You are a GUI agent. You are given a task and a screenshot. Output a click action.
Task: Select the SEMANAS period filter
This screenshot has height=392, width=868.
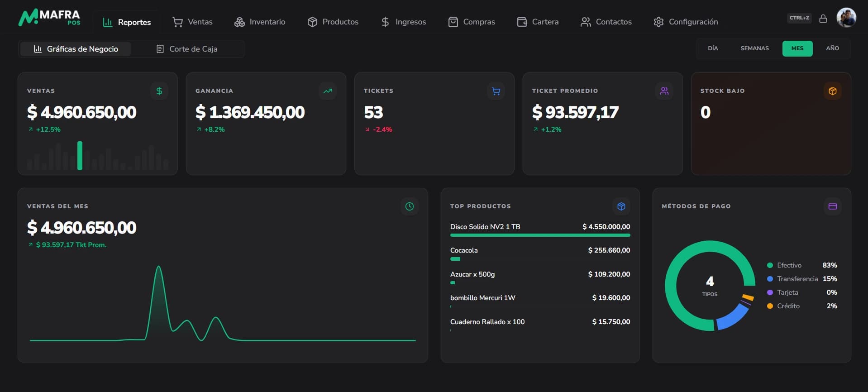[x=754, y=48]
